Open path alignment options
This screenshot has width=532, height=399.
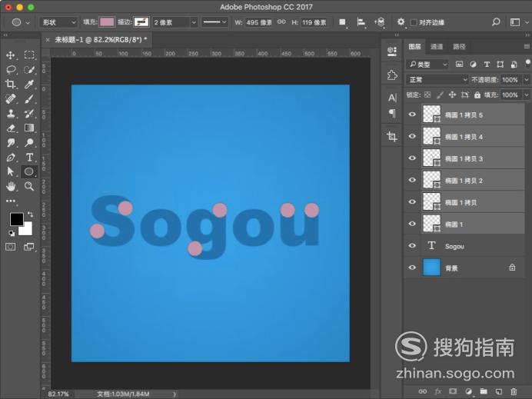[x=361, y=22]
